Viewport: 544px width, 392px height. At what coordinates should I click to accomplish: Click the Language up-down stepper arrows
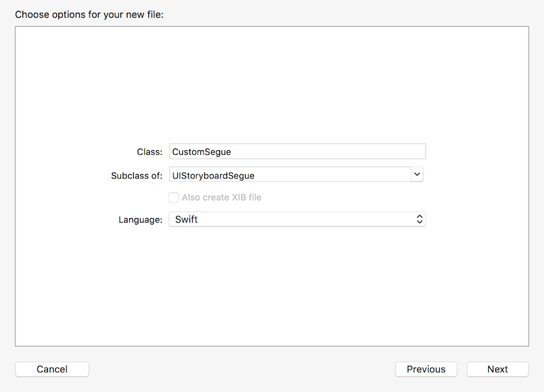tap(419, 219)
